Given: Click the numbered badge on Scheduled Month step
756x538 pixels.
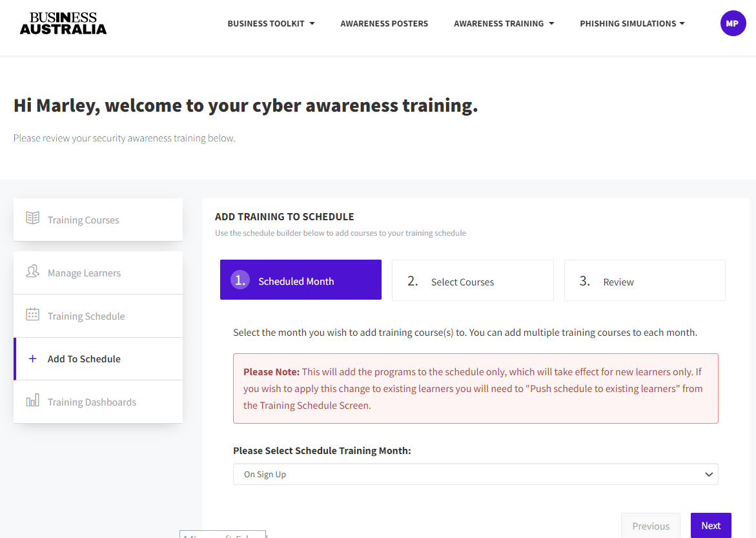Looking at the screenshot, I should (238, 280).
